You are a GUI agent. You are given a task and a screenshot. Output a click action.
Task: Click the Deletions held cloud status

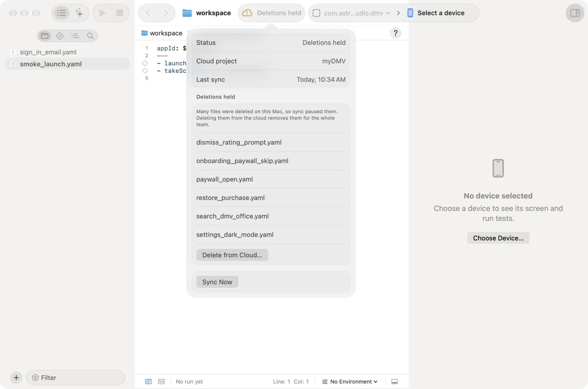271,13
